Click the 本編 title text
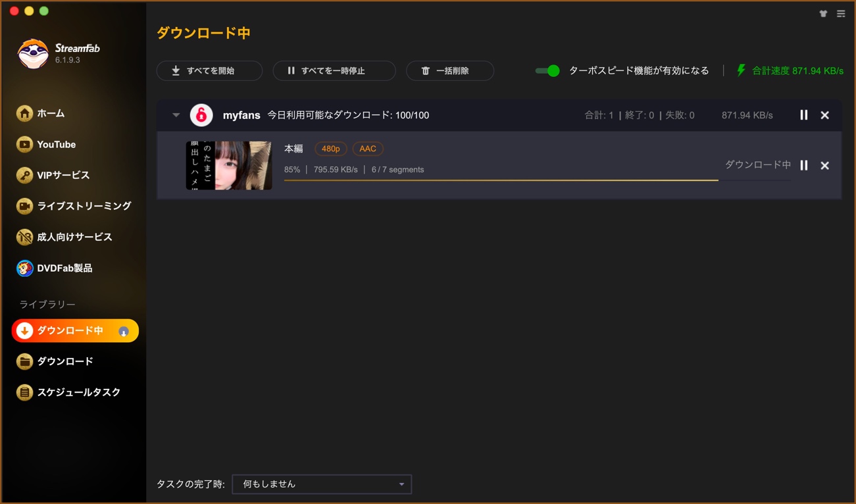This screenshot has height=504, width=856. click(293, 149)
